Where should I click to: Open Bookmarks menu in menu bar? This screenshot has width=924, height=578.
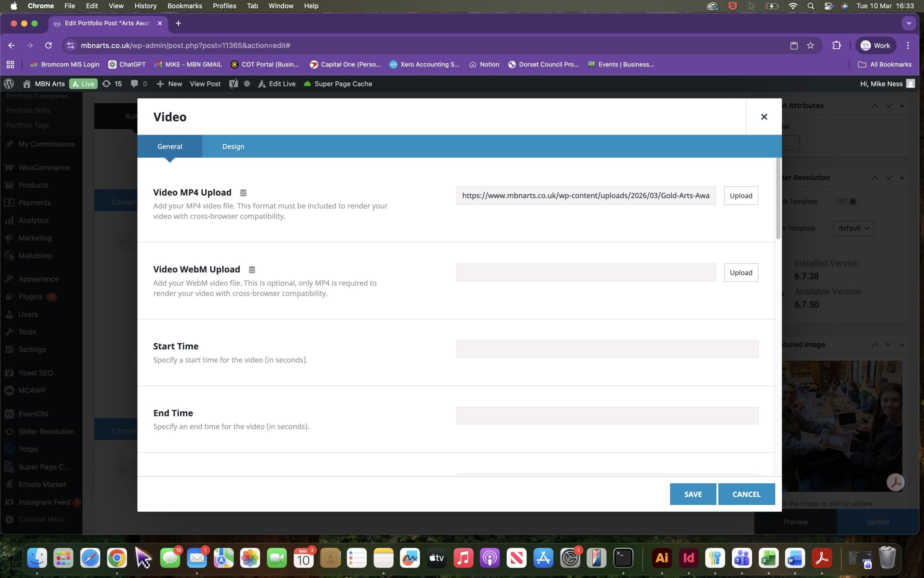pos(185,6)
